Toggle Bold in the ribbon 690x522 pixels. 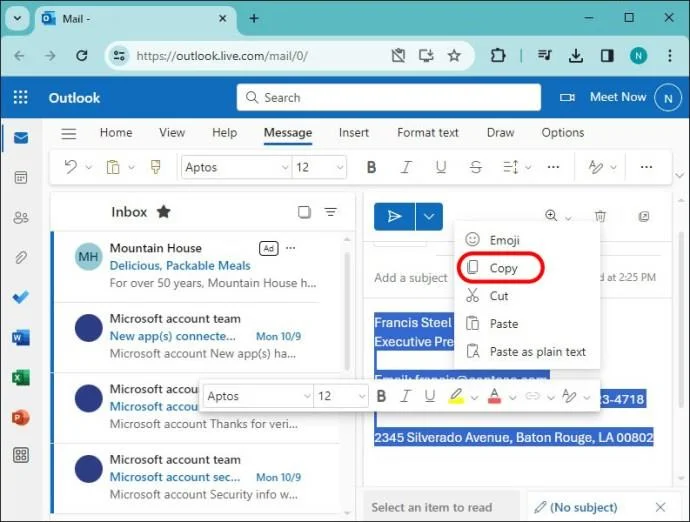371,167
